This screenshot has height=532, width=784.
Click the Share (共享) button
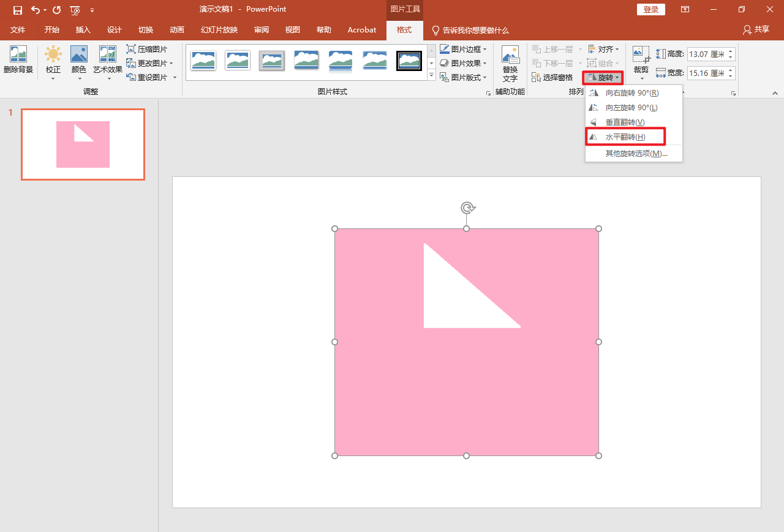click(x=756, y=29)
